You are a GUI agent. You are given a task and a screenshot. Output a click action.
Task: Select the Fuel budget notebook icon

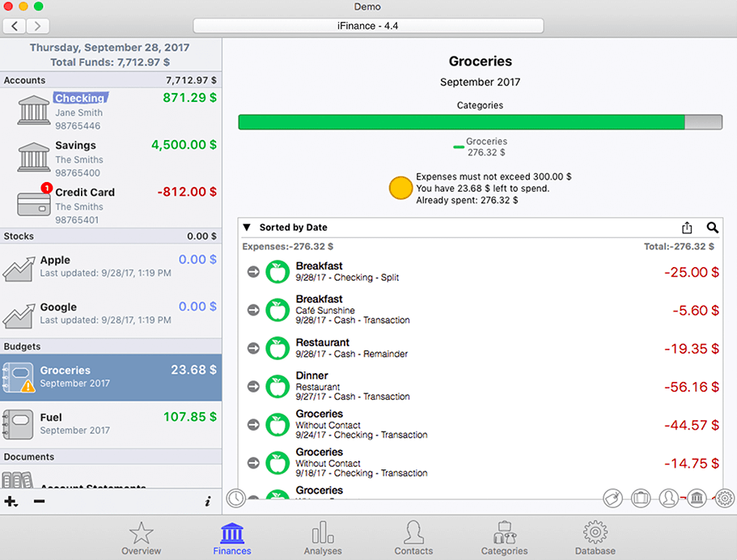tap(18, 424)
